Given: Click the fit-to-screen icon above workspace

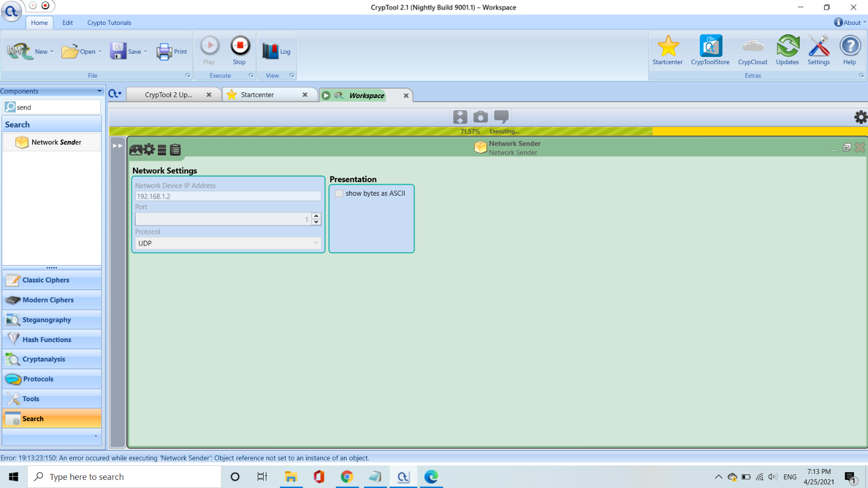Looking at the screenshot, I should (x=460, y=117).
